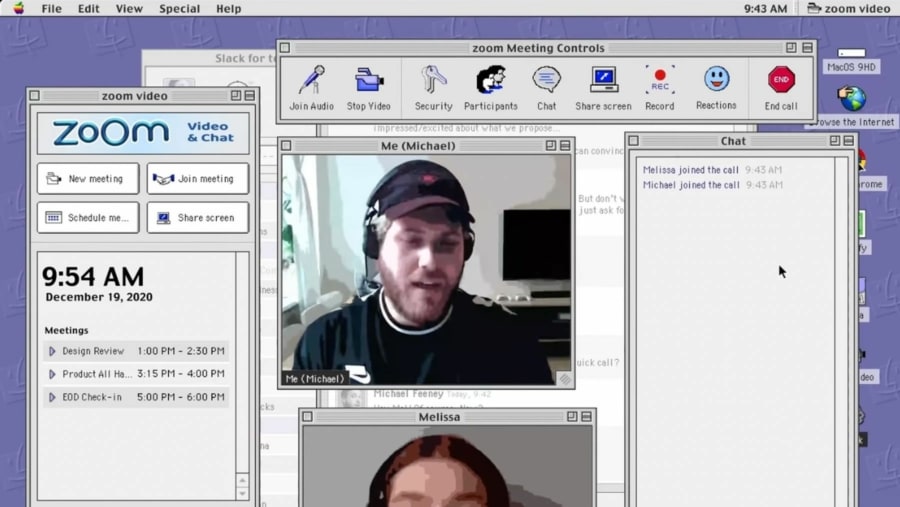This screenshot has height=507, width=900.
Task: Click the red End call icon
Action: coord(781,81)
